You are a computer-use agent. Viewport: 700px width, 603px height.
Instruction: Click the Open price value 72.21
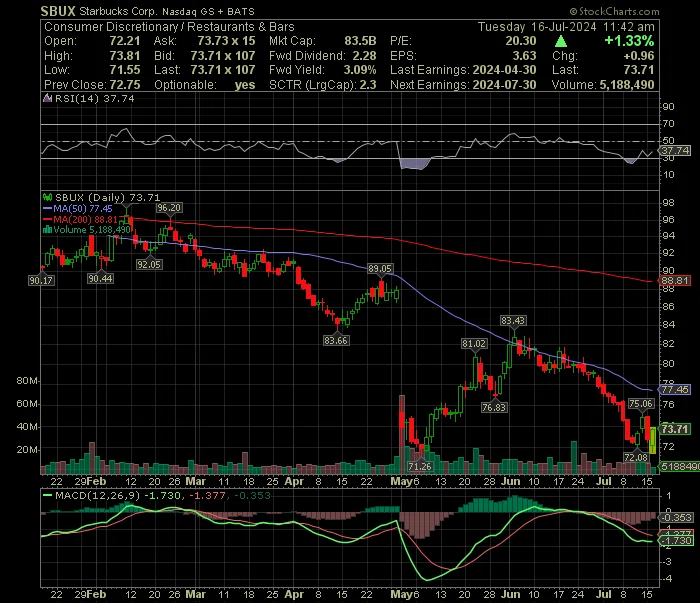pos(125,41)
